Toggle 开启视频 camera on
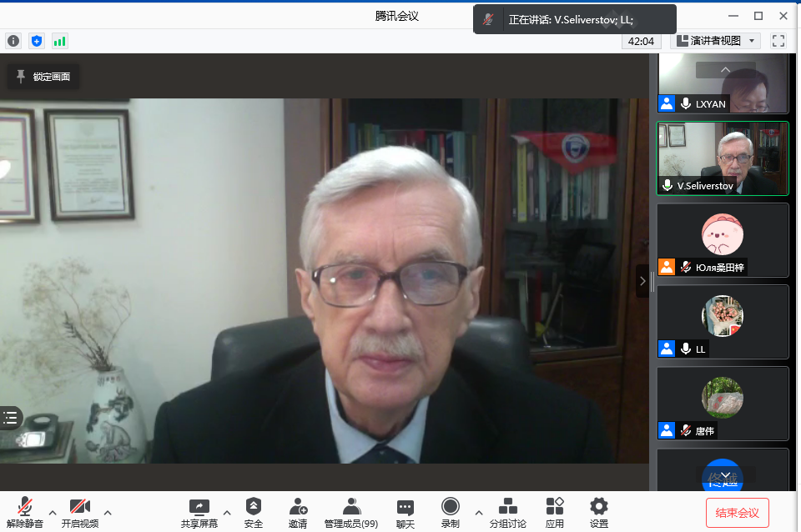Image resolution: width=801 pixels, height=532 pixels. [x=80, y=511]
